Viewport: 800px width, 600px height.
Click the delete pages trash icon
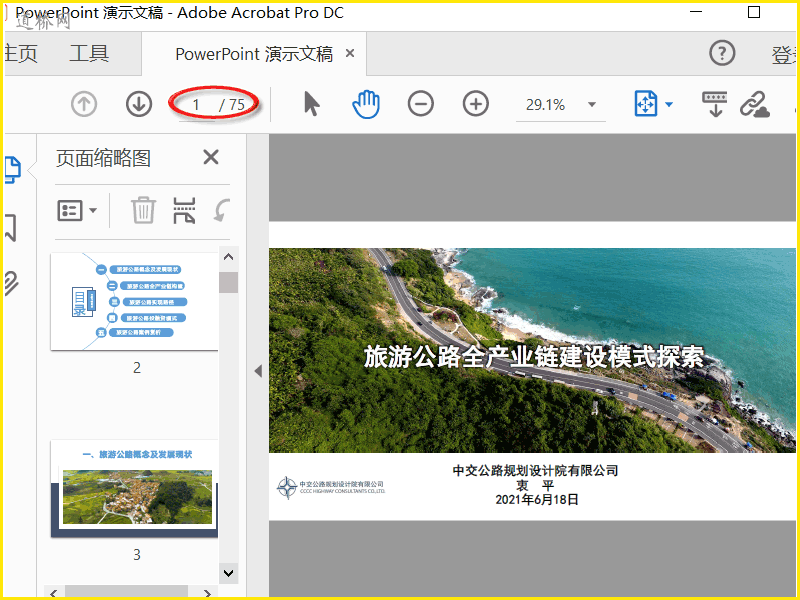pos(143,210)
